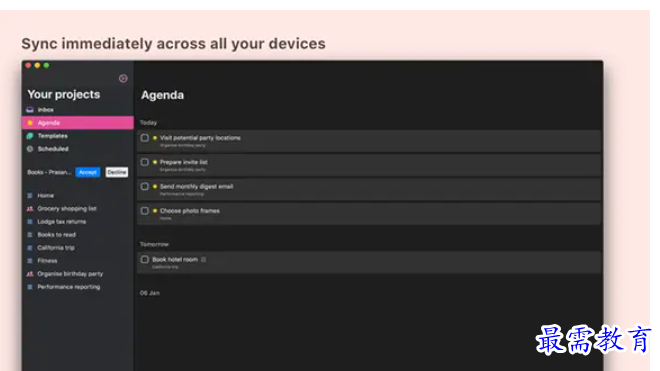Image resolution: width=660 pixels, height=371 pixels.
Task: Click note icon beside Book hotel room
Action: [x=204, y=259]
